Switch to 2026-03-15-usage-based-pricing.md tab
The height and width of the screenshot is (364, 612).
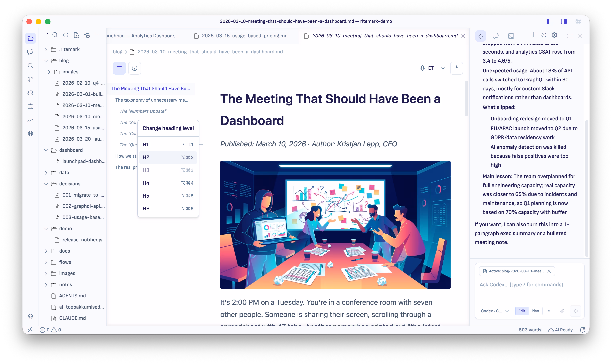click(241, 36)
